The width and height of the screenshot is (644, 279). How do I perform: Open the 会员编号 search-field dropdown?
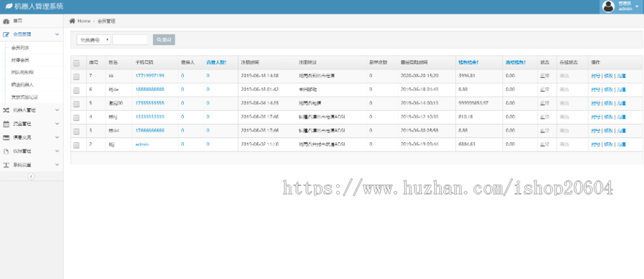pyautogui.click(x=94, y=40)
